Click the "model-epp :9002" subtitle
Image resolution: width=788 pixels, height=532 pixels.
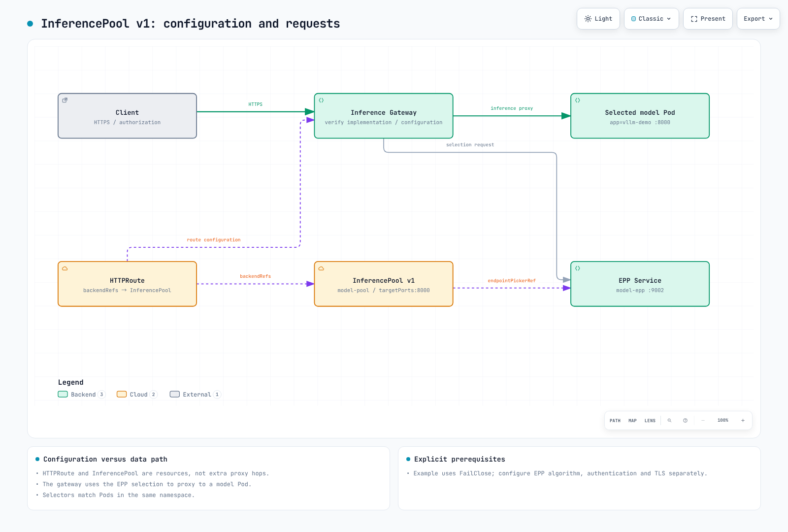point(640,290)
